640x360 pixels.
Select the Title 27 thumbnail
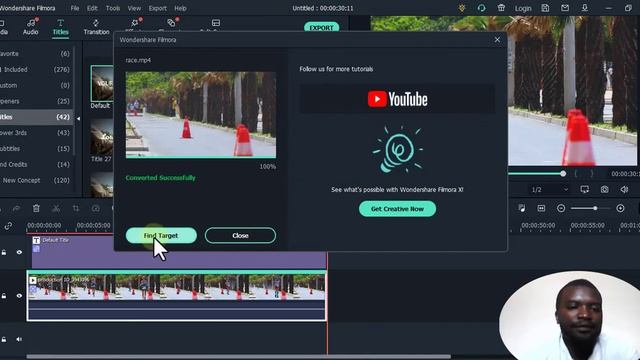(x=102, y=137)
